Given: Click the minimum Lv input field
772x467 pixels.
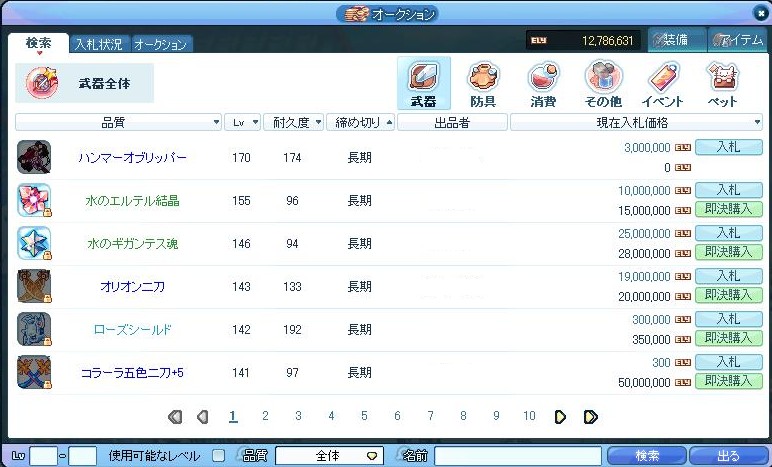Looking at the screenshot, I should (43, 456).
